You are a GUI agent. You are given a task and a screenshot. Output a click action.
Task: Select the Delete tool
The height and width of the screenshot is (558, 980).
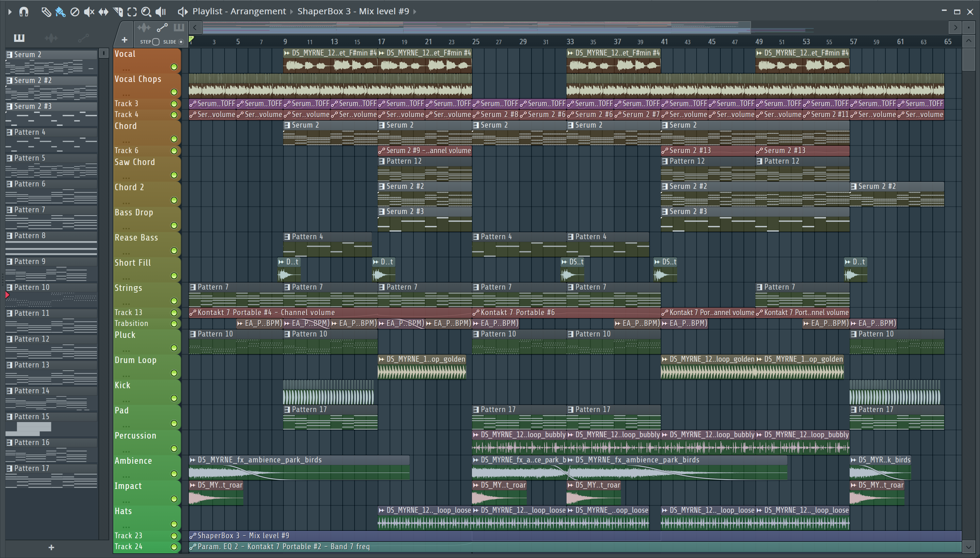click(x=75, y=12)
